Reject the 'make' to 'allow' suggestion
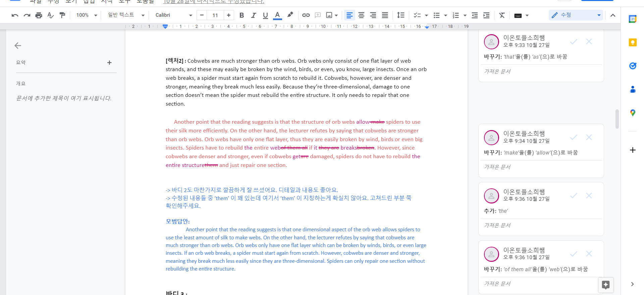This screenshot has width=644, height=295. click(x=589, y=137)
